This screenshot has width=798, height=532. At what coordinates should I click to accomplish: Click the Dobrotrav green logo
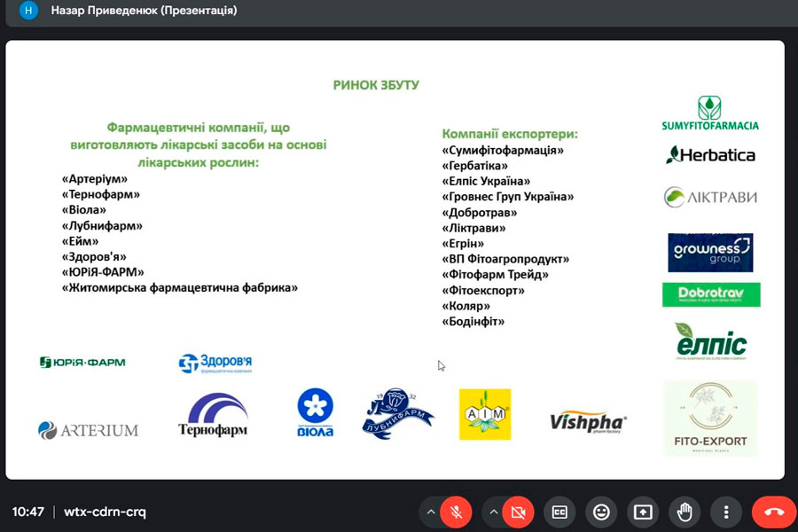click(711, 294)
